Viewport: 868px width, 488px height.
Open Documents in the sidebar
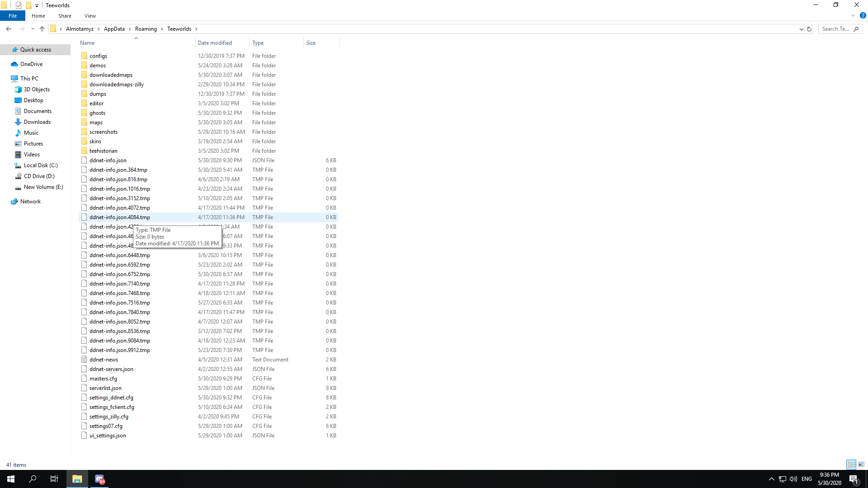click(38, 111)
